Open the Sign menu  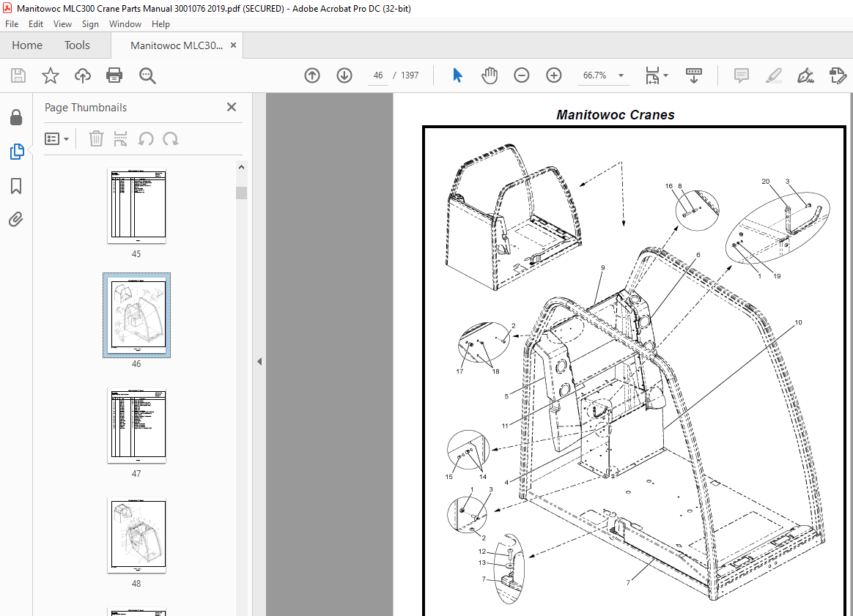coord(90,24)
